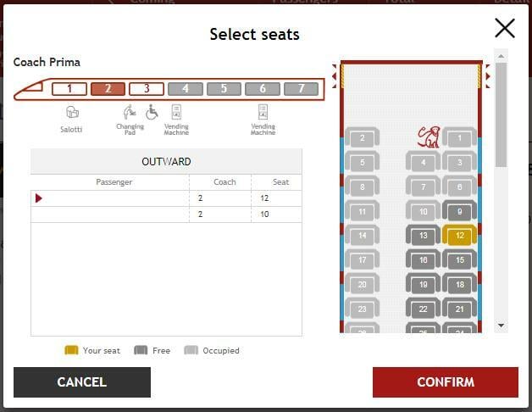
Task: Choose free seat 16
Action: click(423, 259)
